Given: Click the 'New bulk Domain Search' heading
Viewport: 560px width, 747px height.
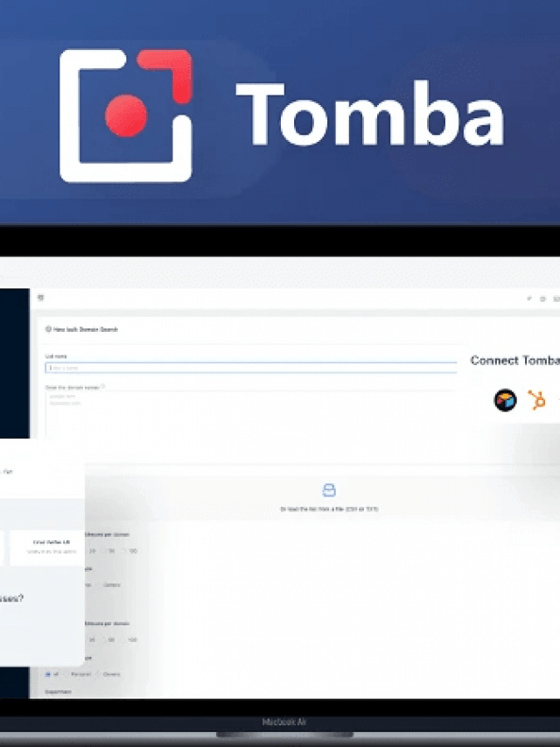Looking at the screenshot, I should click(85, 329).
